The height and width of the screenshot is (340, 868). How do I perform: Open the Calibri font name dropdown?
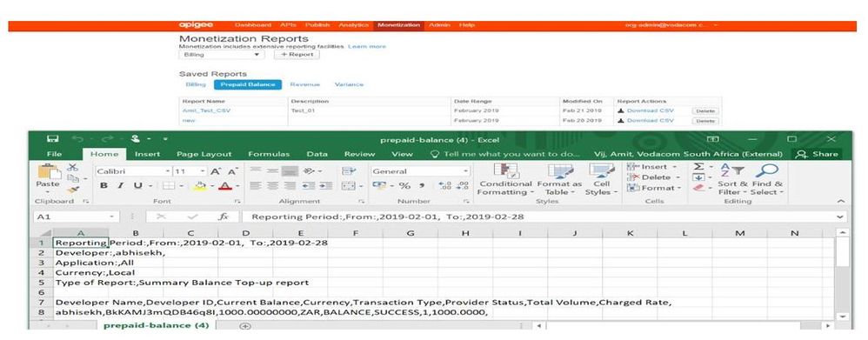coord(167,171)
